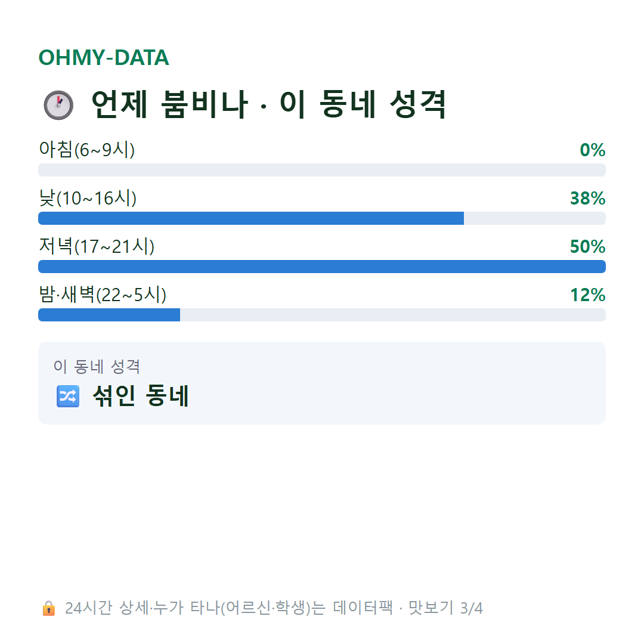Click the 언제 붐비나 · 이 동네 성격 heading

(268, 104)
